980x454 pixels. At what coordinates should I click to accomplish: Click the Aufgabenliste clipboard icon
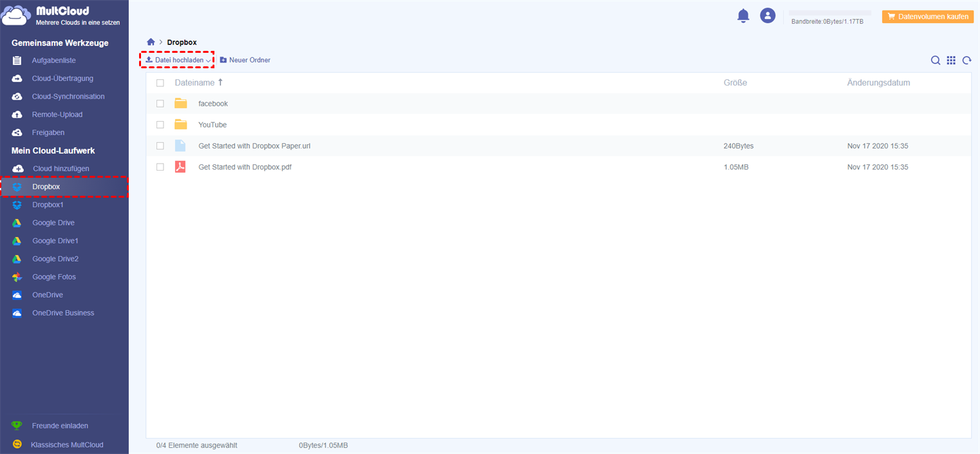pos(17,61)
